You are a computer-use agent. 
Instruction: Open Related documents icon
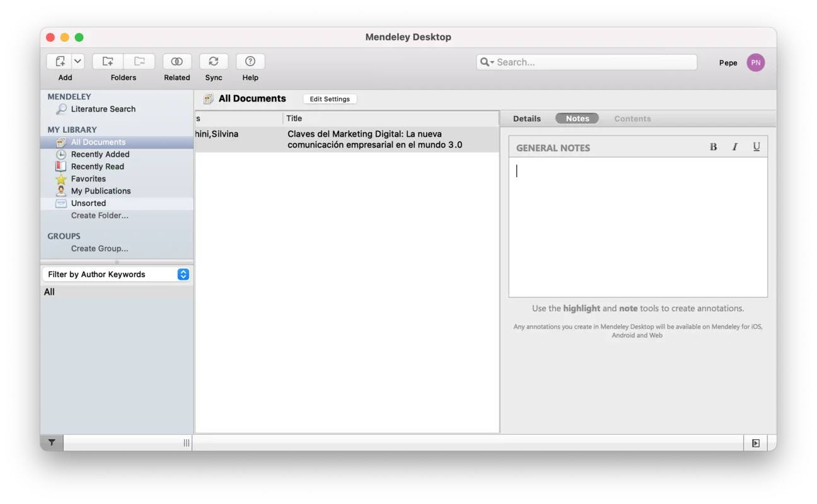(x=177, y=61)
